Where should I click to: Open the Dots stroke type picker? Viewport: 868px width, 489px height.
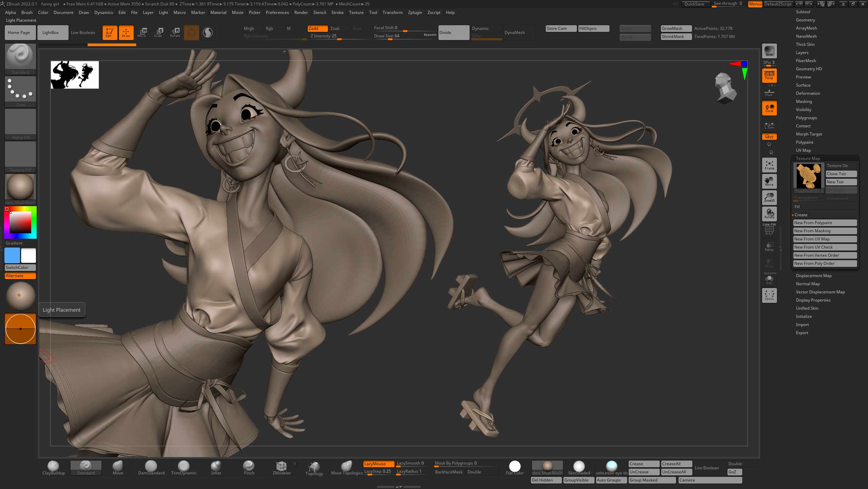click(20, 91)
